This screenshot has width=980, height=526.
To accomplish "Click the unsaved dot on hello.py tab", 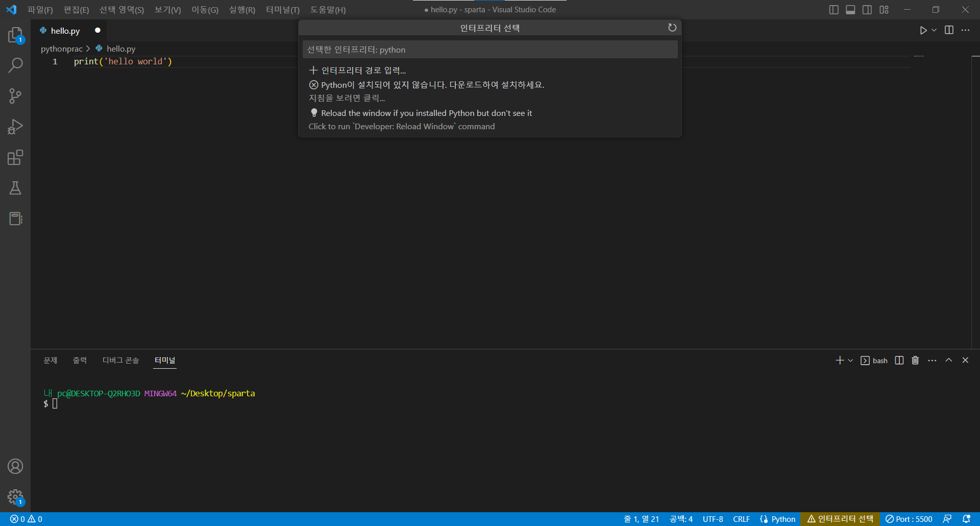I will (x=97, y=30).
